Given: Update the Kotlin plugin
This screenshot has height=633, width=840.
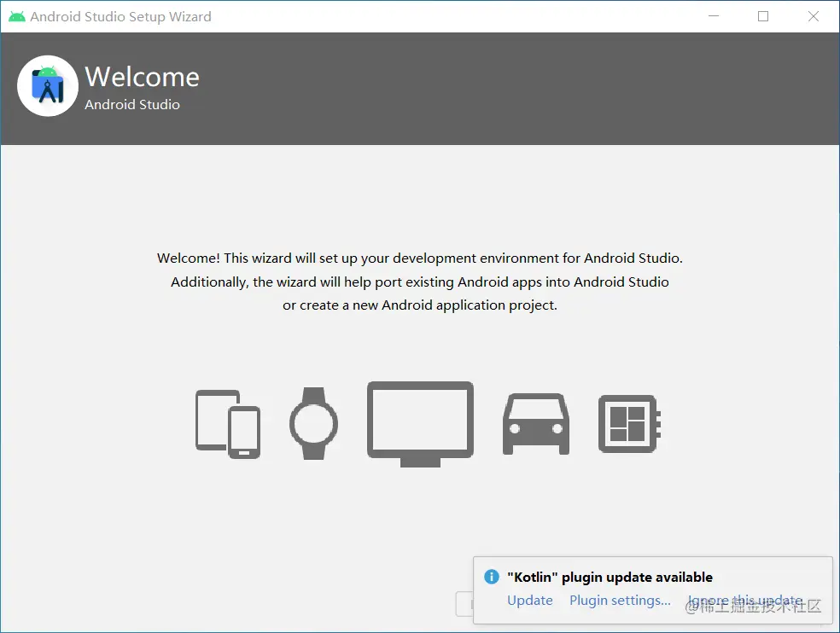Looking at the screenshot, I should pos(530,601).
